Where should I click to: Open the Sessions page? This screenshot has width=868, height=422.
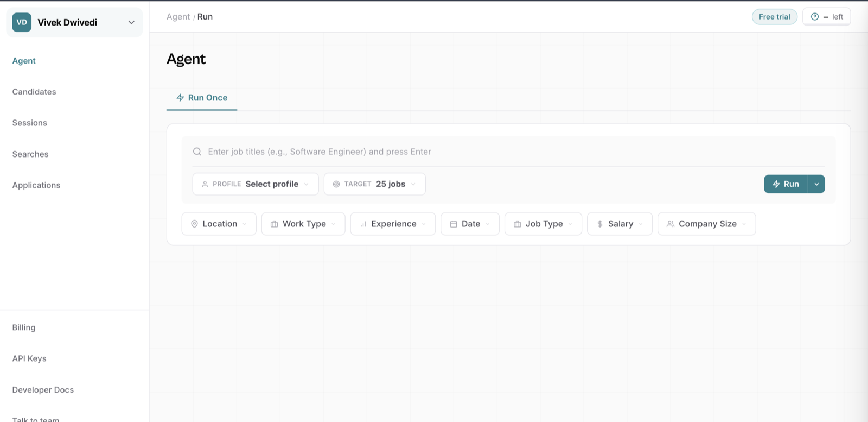[30, 123]
